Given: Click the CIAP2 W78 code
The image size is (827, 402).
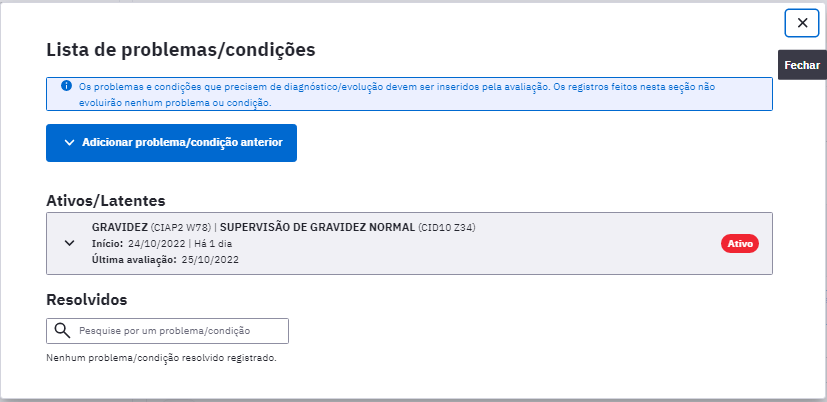Looking at the screenshot, I should click(181, 228).
